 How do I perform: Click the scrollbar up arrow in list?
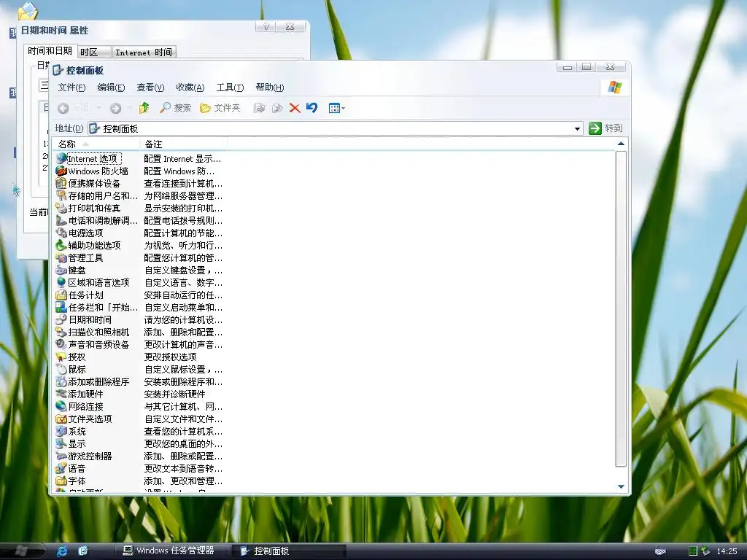(x=621, y=144)
